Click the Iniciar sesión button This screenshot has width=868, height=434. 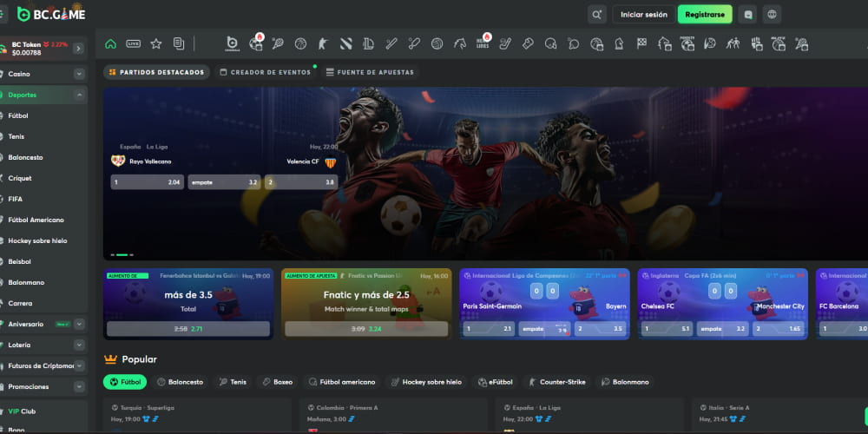click(643, 15)
